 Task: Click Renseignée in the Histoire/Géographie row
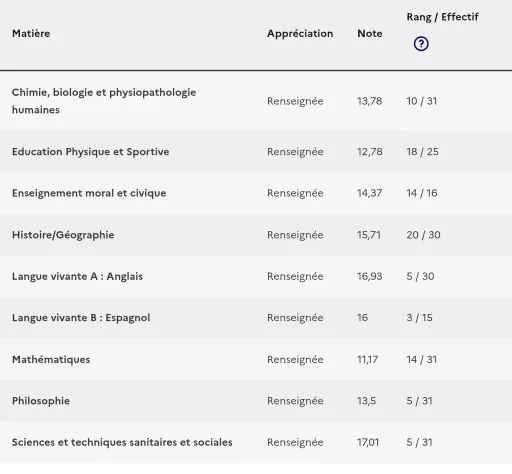click(x=295, y=235)
